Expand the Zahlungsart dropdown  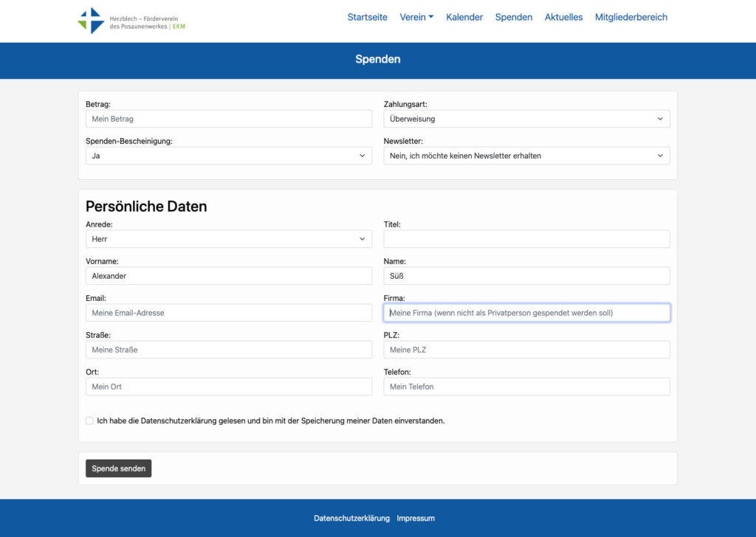coord(526,119)
